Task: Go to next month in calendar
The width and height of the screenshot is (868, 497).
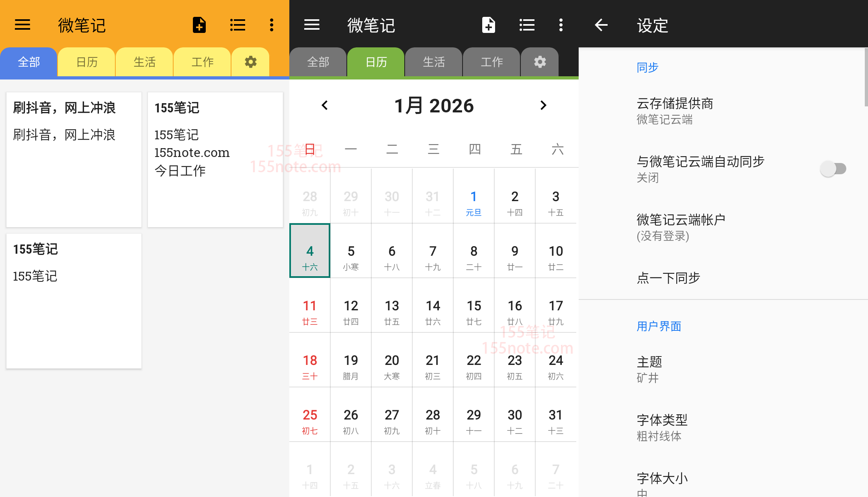Action: [x=543, y=105]
